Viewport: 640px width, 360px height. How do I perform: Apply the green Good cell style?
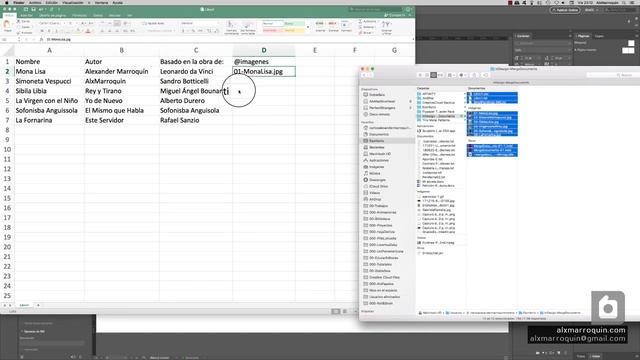pyautogui.click(x=294, y=24)
